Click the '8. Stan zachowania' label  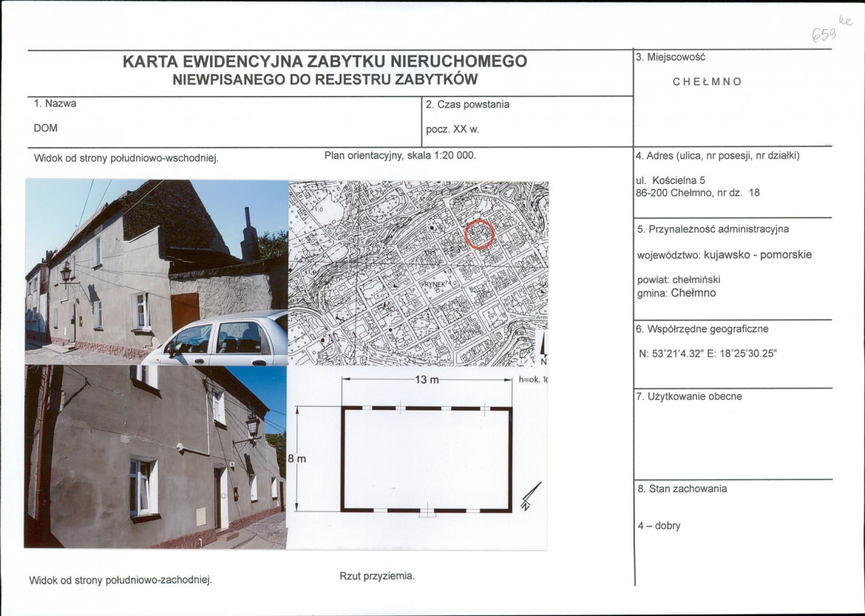[x=682, y=489]
